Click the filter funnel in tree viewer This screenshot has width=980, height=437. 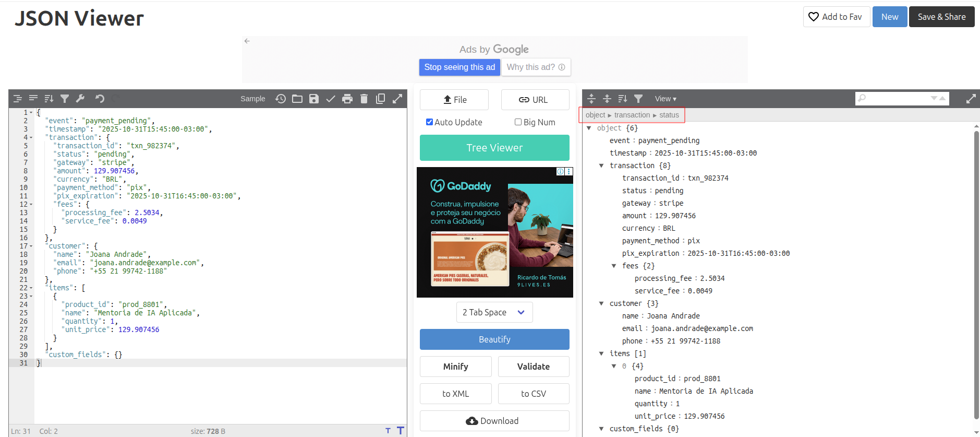638,99
